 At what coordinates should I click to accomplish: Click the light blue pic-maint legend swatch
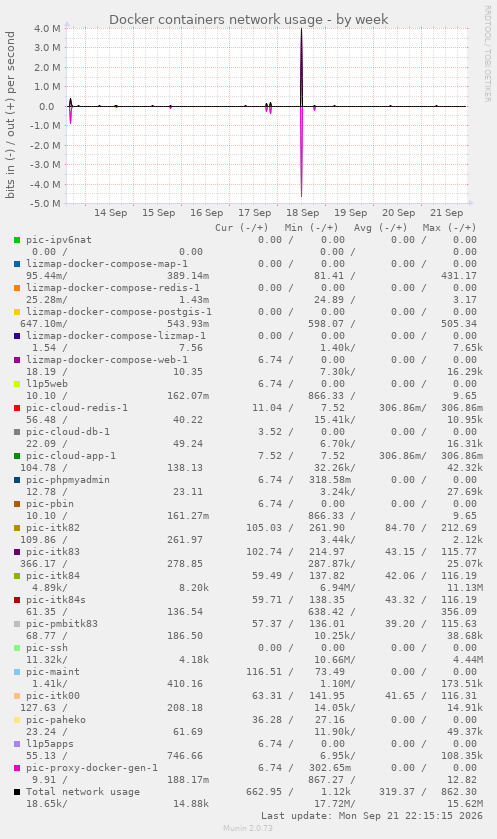17,673
